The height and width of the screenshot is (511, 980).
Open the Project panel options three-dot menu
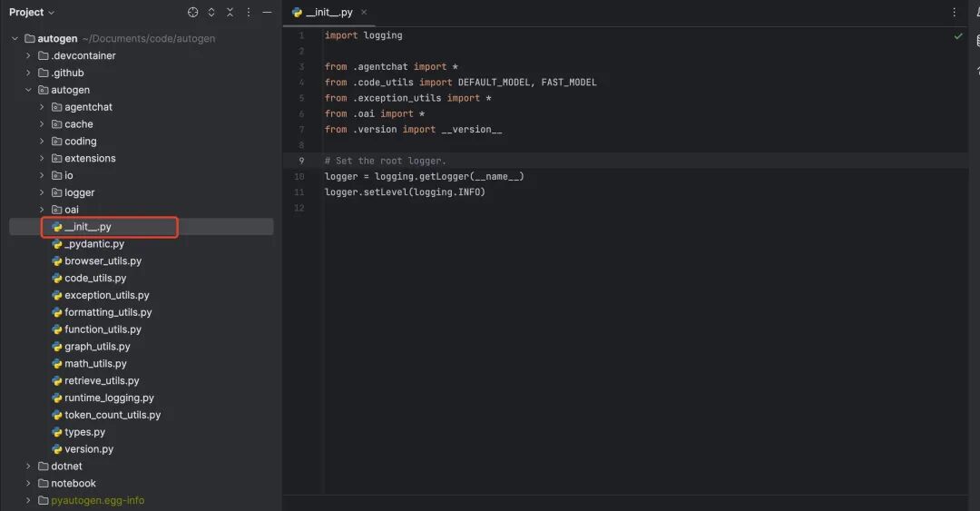(x=249, y=13)
